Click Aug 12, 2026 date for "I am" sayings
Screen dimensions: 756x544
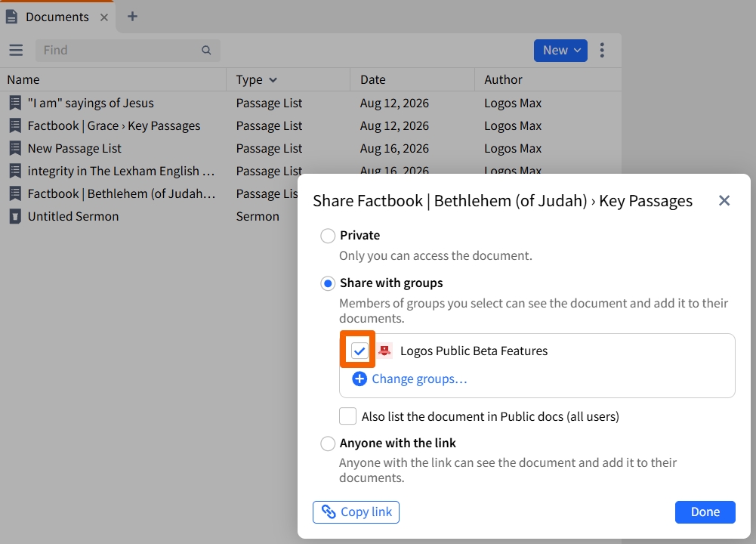(394, 103)
